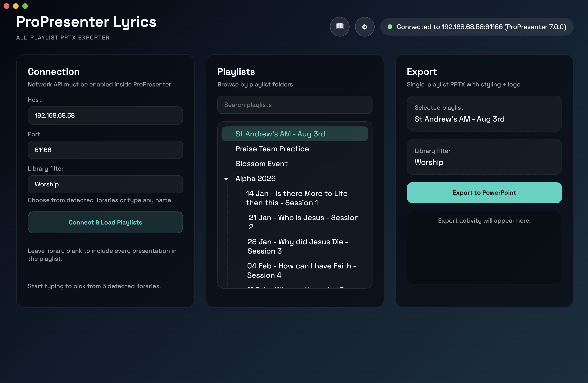Click the Port number input field
588x383 pixels.
105,150
